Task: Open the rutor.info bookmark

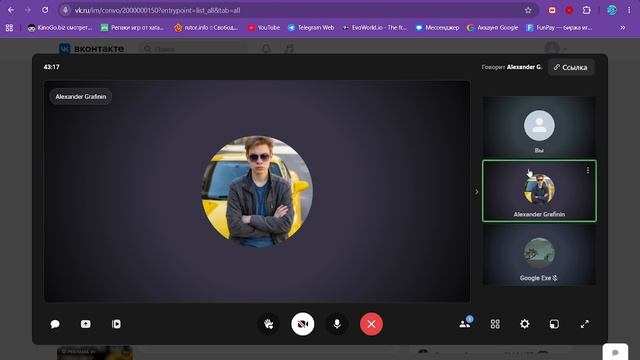Action: point(206,28)
